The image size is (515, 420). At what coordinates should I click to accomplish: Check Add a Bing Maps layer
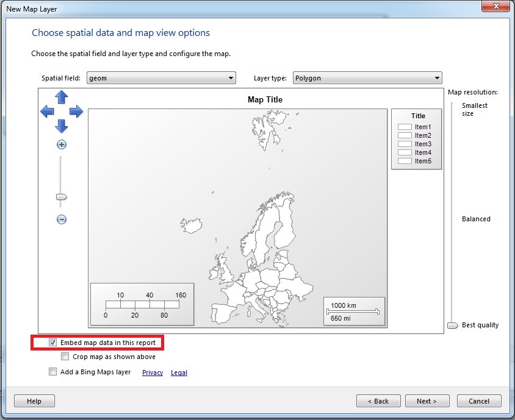pos(52,371)
